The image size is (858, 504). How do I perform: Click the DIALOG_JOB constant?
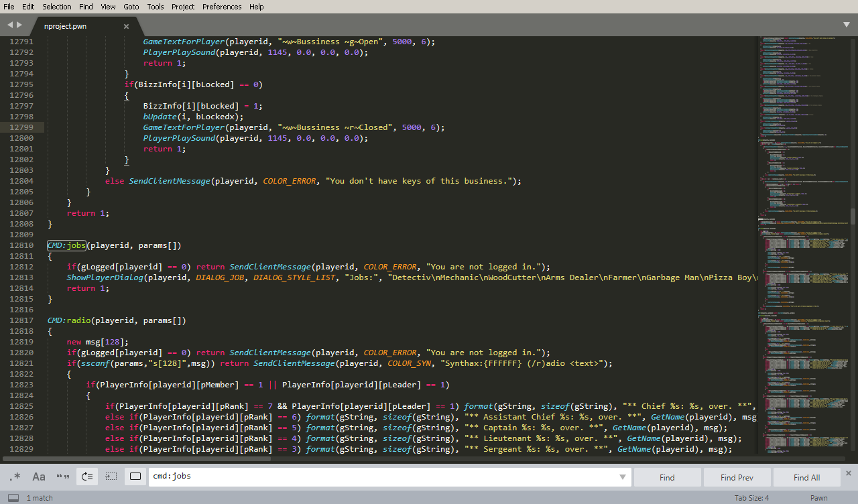220,277
